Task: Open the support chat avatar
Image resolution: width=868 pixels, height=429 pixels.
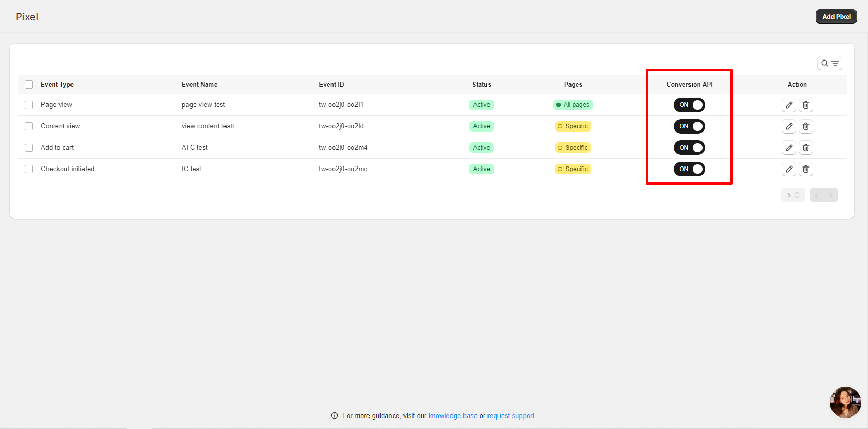Action: (x=845, y=402)
